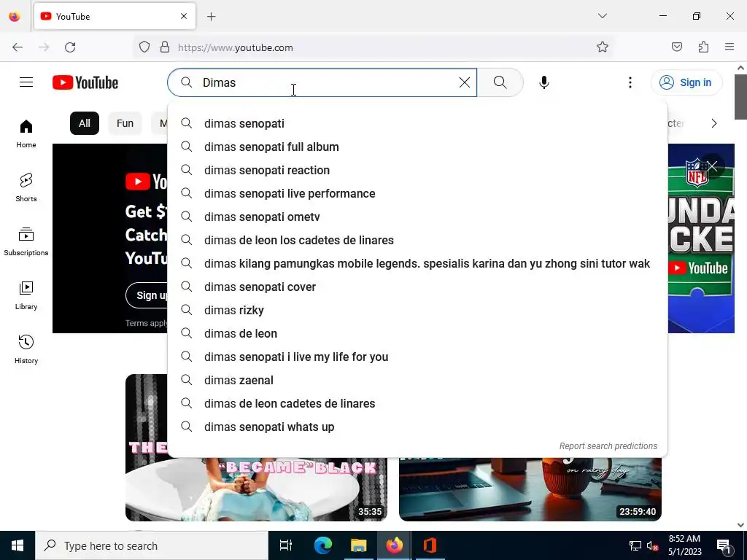Go to Home in the sidebar

26,134
